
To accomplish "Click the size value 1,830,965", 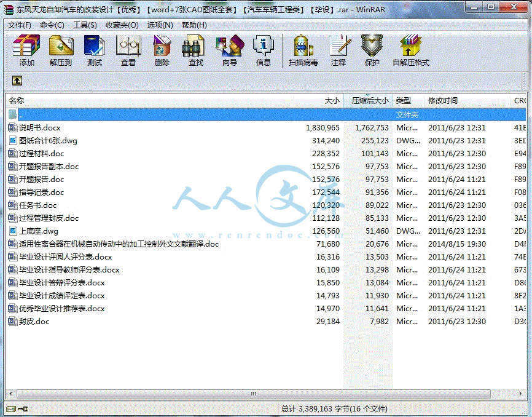I will [x=323, y=128].
